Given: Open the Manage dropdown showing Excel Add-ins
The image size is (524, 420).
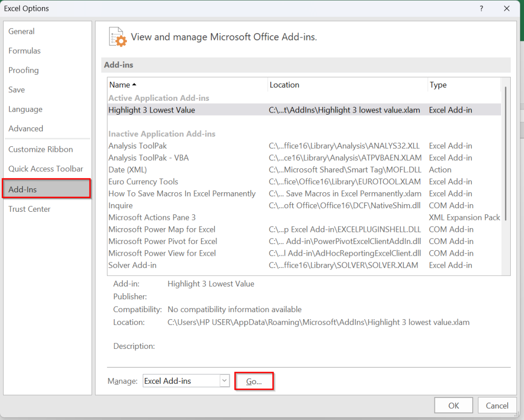Looking at the screenshot, I should tap(182, 381).
